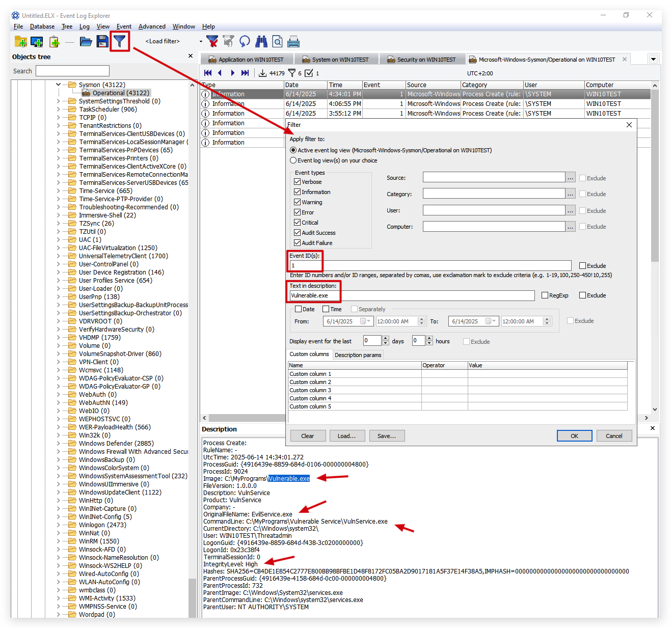Select Event log view(s) on your choice
Viewport: 672px width, 628px height.
coord(293,160)
